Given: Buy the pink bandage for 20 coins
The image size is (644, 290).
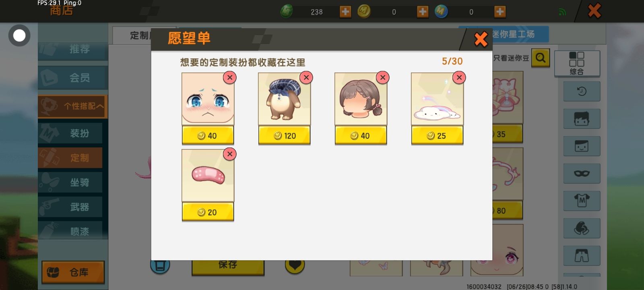Looking at the screenshot, I should tap(208, 212).
